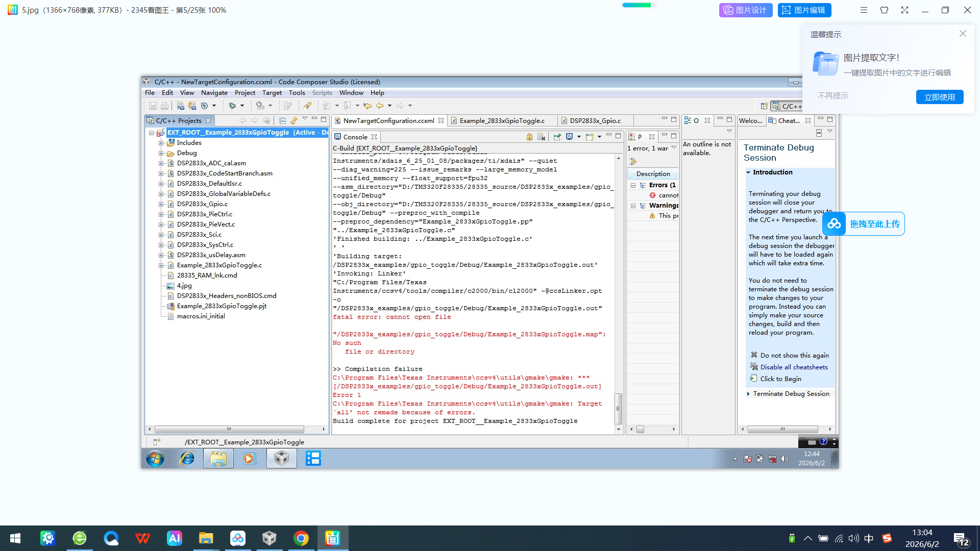Image resolution: width=980 pixels, height=551 pixels.
Task: Expand the Includes folder node
Action: (161, 143)
